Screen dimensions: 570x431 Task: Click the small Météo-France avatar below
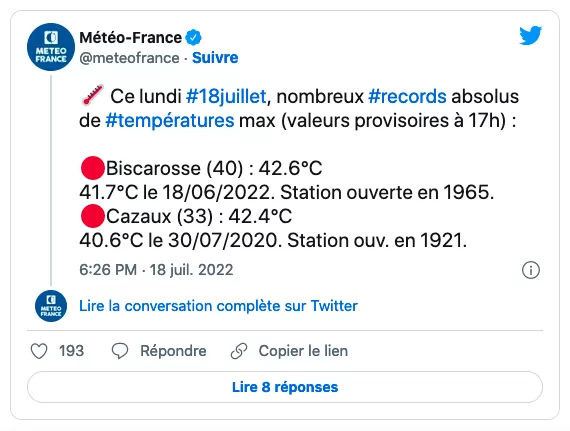point(51,306)
